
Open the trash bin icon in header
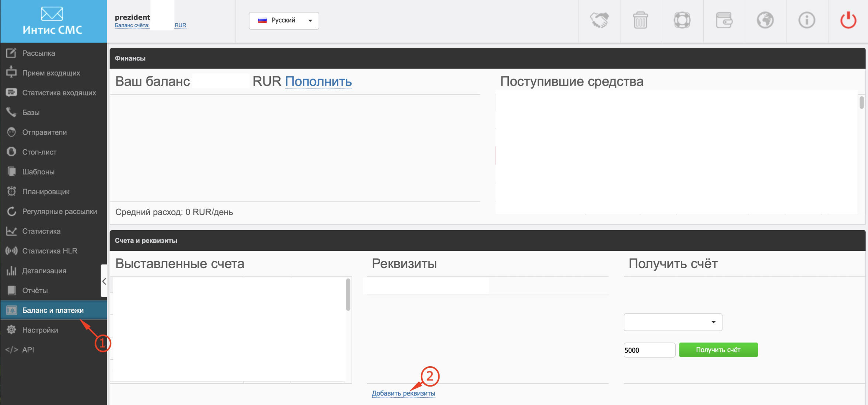641,20
